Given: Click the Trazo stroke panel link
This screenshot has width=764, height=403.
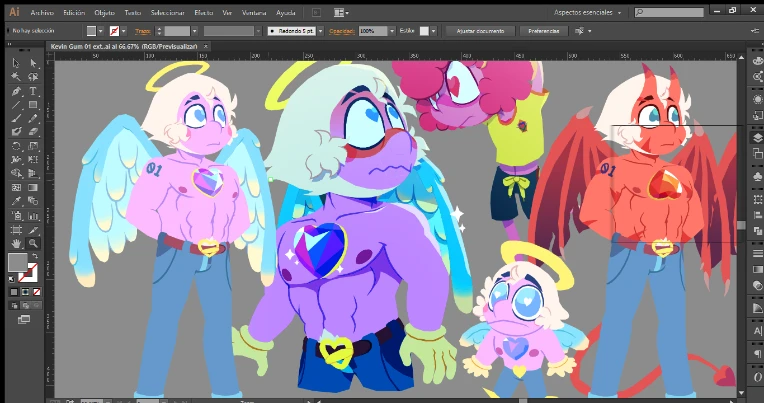Looking at the screenshot, I should (143, 31).
